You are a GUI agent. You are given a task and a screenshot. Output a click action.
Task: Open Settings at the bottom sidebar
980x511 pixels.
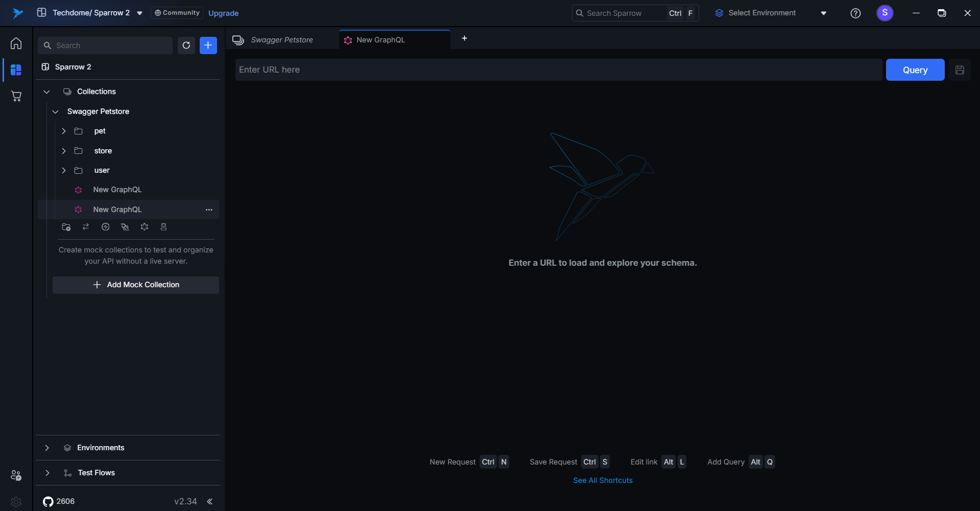click(x=16, y=502)
